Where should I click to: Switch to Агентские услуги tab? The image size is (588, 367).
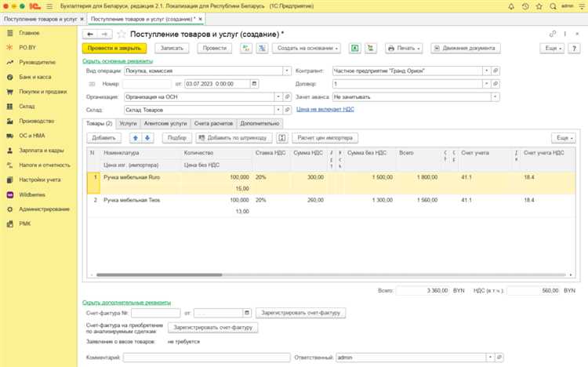click(165, 123)
